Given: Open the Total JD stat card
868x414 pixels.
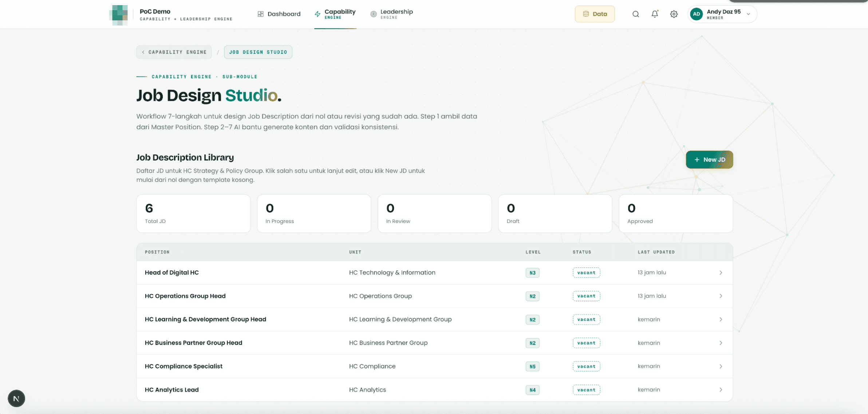Looking at the screenshot, I should click(193, 214).
